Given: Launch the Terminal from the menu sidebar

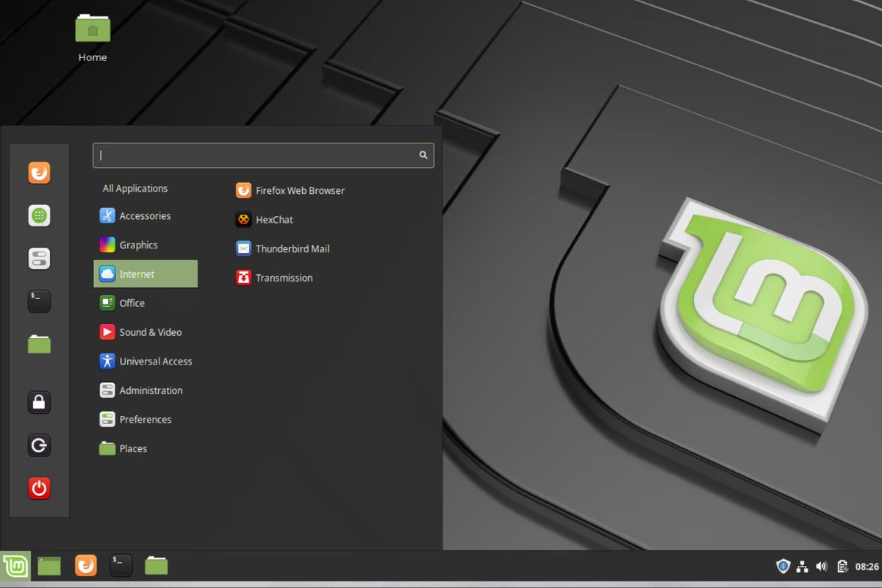Looking at the screenshot, I should coord(39,301).
